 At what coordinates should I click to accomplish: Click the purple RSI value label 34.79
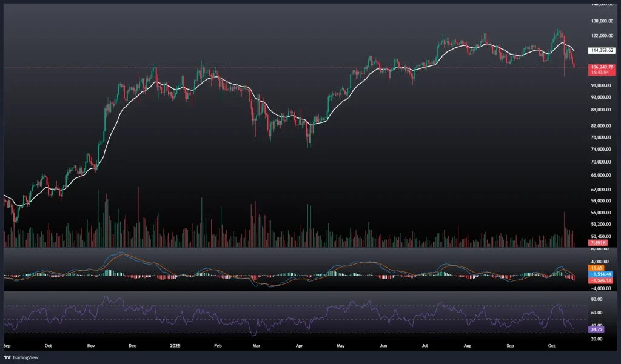(x=596, y=329)
